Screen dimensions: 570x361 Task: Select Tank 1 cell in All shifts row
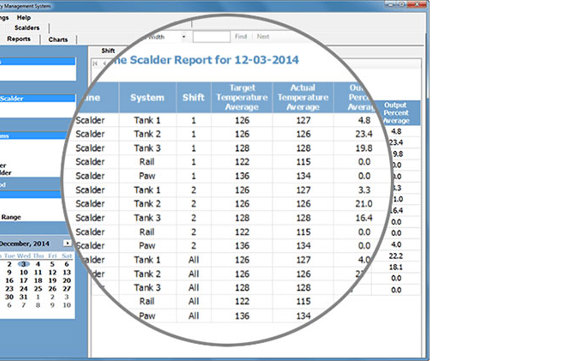(147, 260)
